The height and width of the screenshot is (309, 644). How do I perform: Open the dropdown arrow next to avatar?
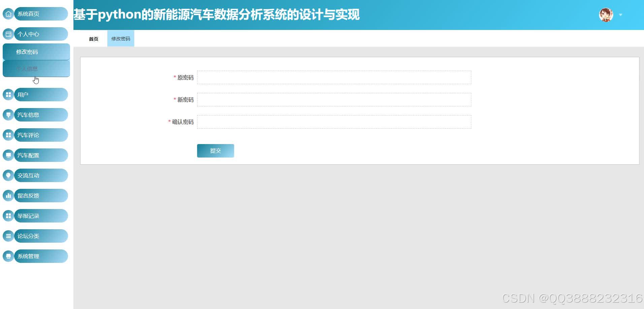[620, 15]
